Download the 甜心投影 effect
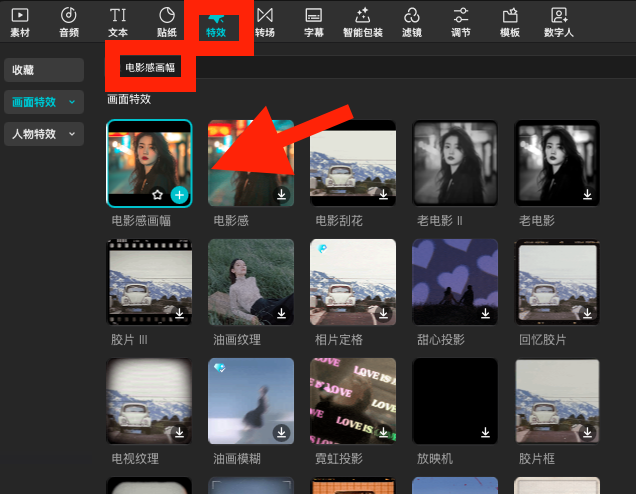 click(485, 314)
